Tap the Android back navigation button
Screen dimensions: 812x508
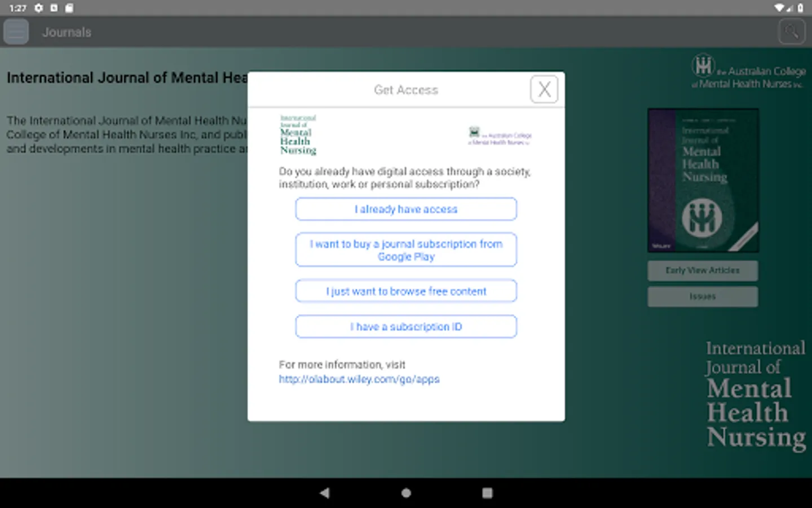(x=324, y=493)
